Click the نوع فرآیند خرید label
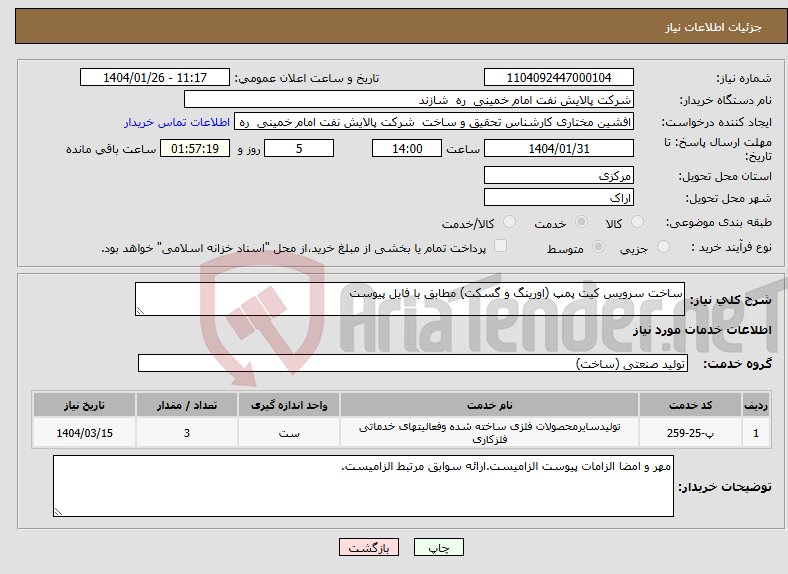This screenshot has width=788, height=574. [x=731, y=247]
